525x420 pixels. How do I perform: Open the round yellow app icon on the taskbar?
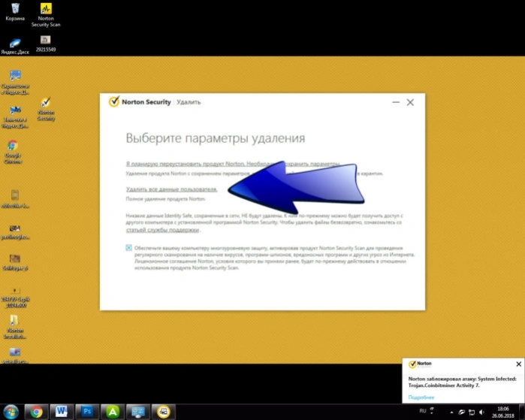[x=164, y=412]
